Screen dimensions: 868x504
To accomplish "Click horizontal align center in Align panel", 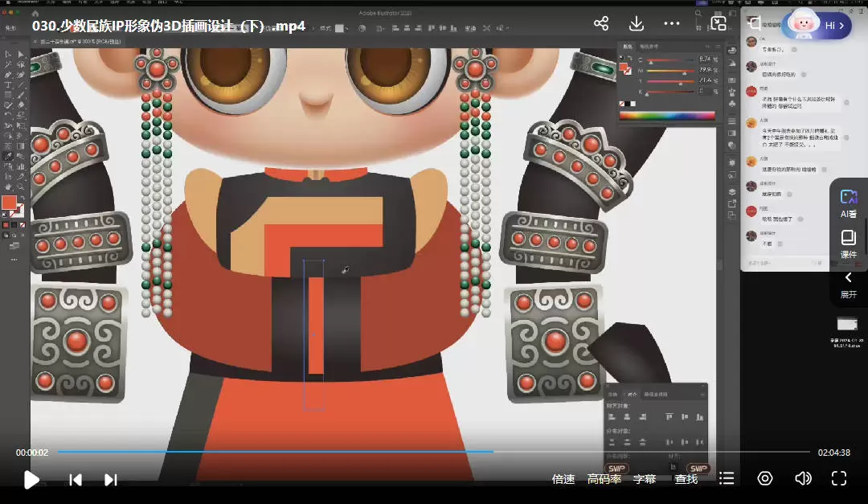I will point(627,416).
